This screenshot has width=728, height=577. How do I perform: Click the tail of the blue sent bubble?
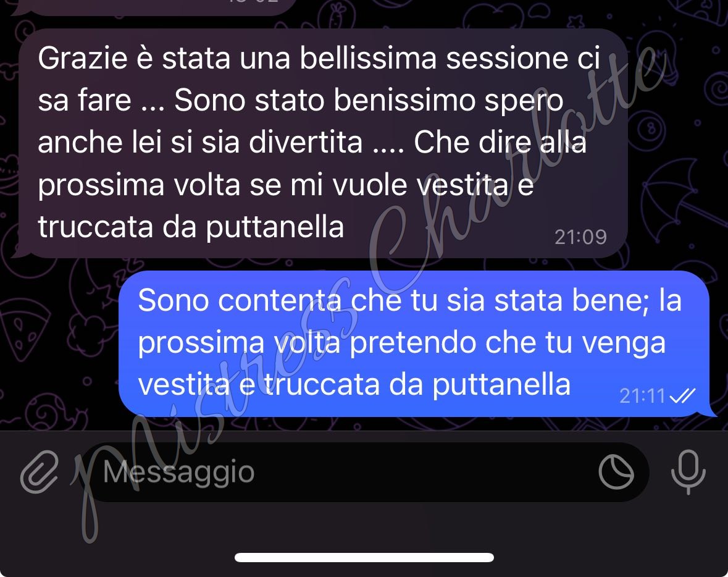coord(711,411)
